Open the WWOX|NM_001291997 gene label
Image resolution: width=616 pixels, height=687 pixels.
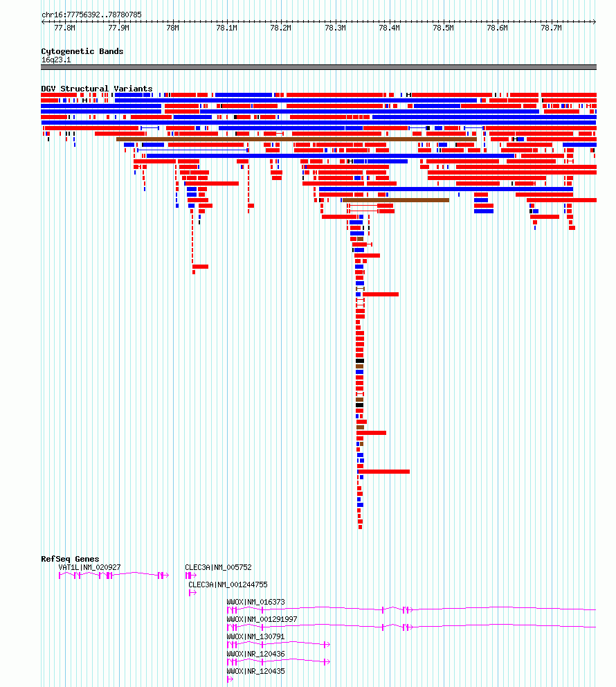tap(262, 620)
